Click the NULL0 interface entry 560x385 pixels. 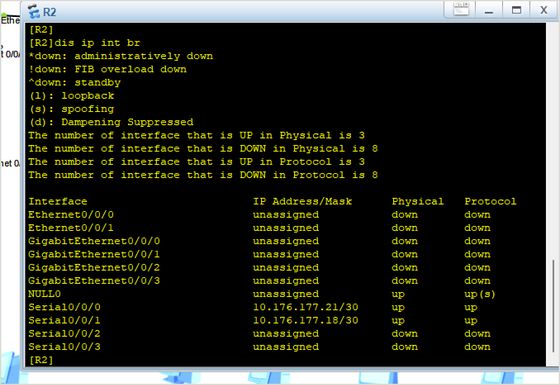point(45,294)
